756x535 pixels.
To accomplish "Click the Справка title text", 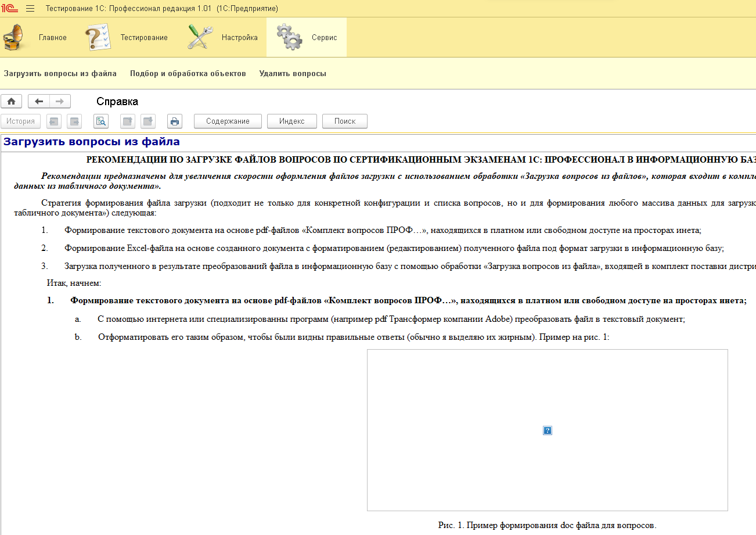I will click(117, 102).
